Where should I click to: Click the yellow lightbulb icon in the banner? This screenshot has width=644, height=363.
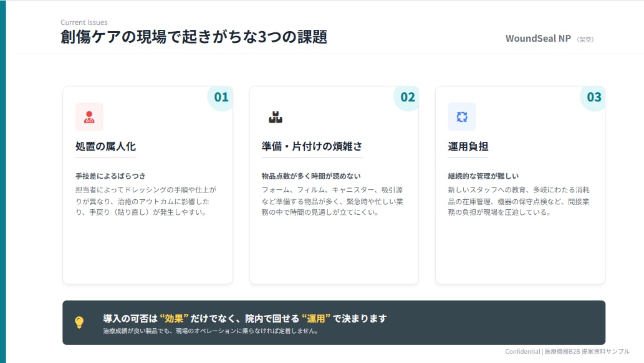(x=79, y=323)
